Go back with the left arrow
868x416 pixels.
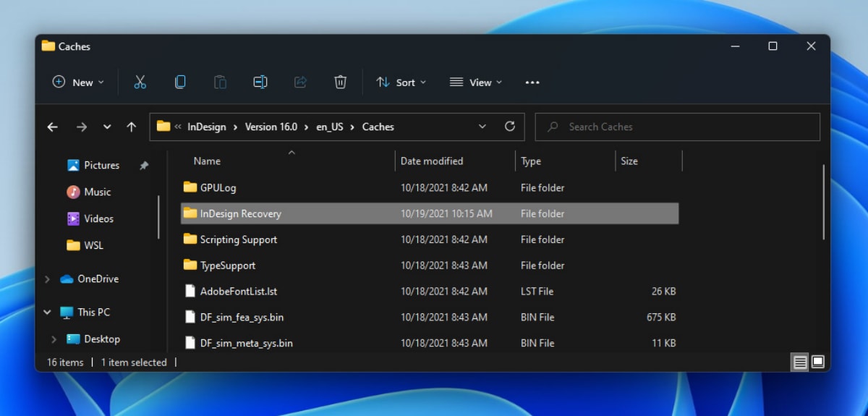pos(52,127)
